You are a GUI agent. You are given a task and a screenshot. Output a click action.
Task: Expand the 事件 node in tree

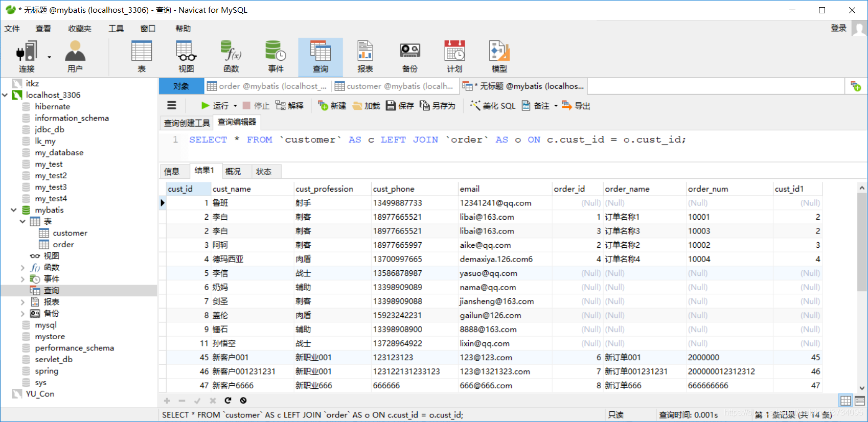22,279
